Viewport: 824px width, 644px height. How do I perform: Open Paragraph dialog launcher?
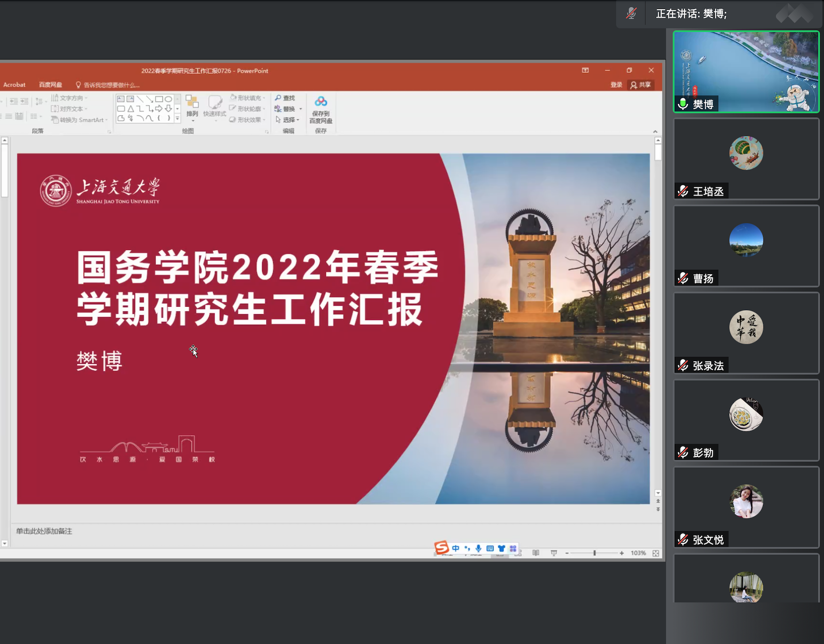coord(109,131)
